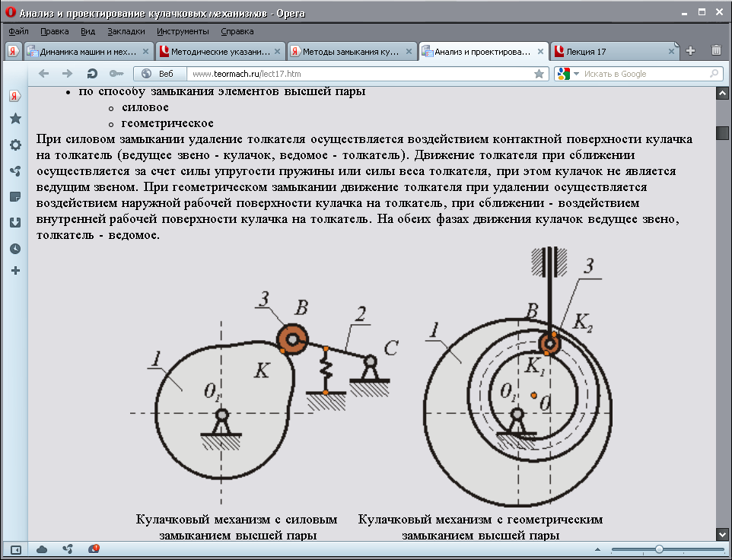The image size is (732, 560).
Task: Open the view options arrow near zoom slider
Action: click(x=597, y=550)
